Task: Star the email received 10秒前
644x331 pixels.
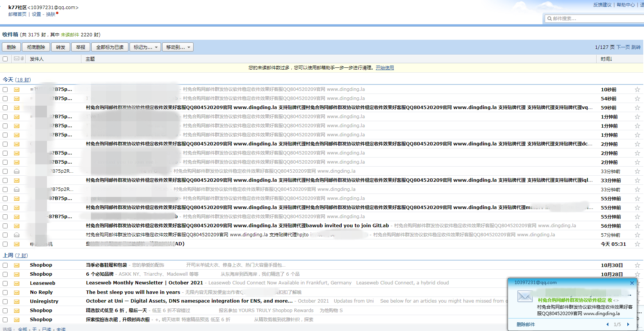Action: point(637,90)
